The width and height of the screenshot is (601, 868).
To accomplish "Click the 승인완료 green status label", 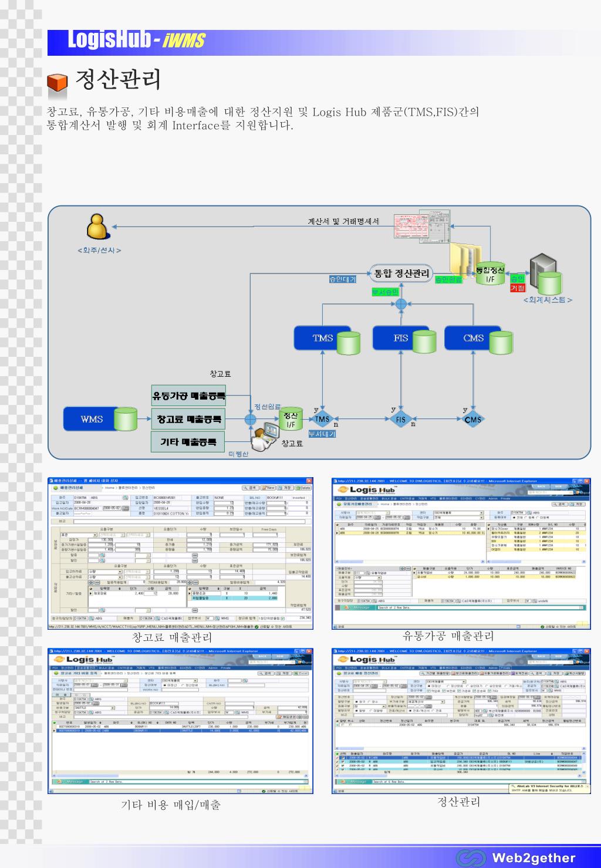I will pyautogui.click(x=448, y=279).
